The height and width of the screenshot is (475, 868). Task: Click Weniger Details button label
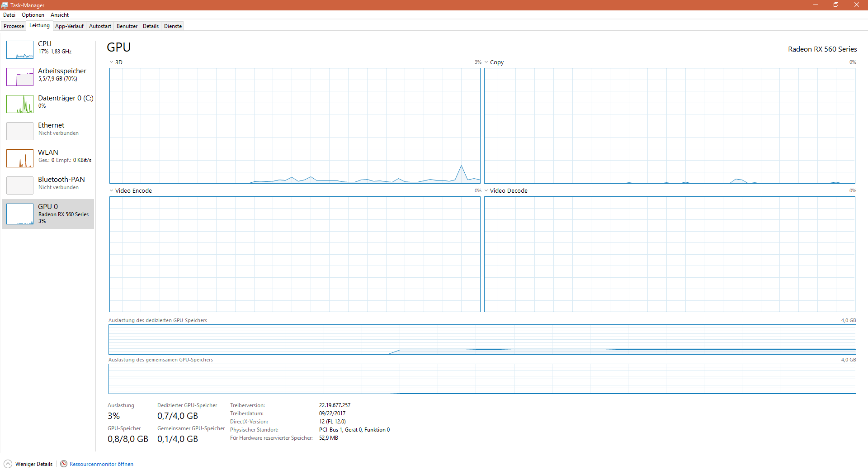pos(34,464)
